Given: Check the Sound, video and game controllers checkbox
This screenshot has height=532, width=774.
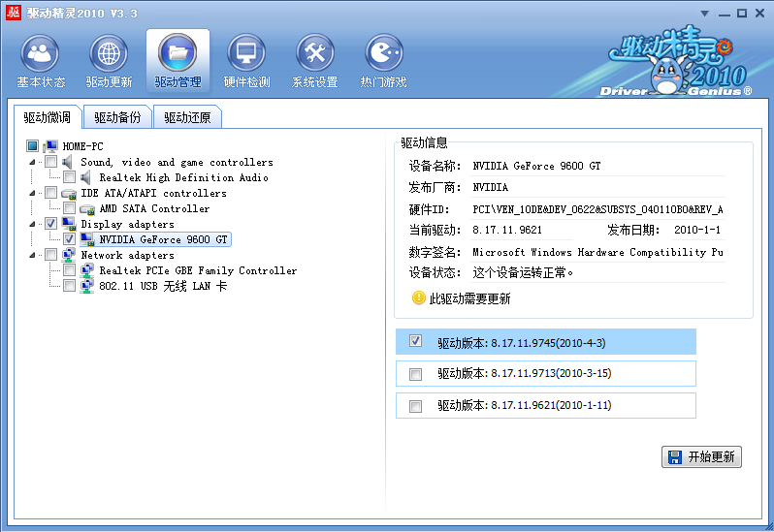Looking at the screenshot, I should click(x=50, y=162).
